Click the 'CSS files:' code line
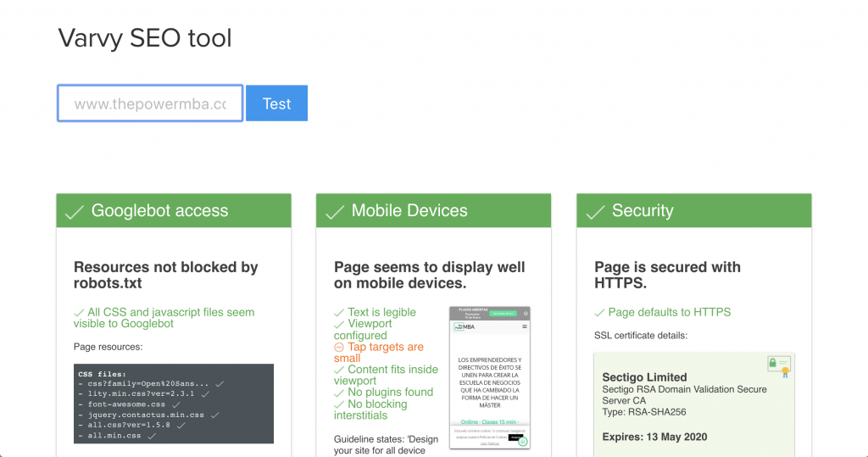Viewport: 868px width, 457px height. click(103, 374)
